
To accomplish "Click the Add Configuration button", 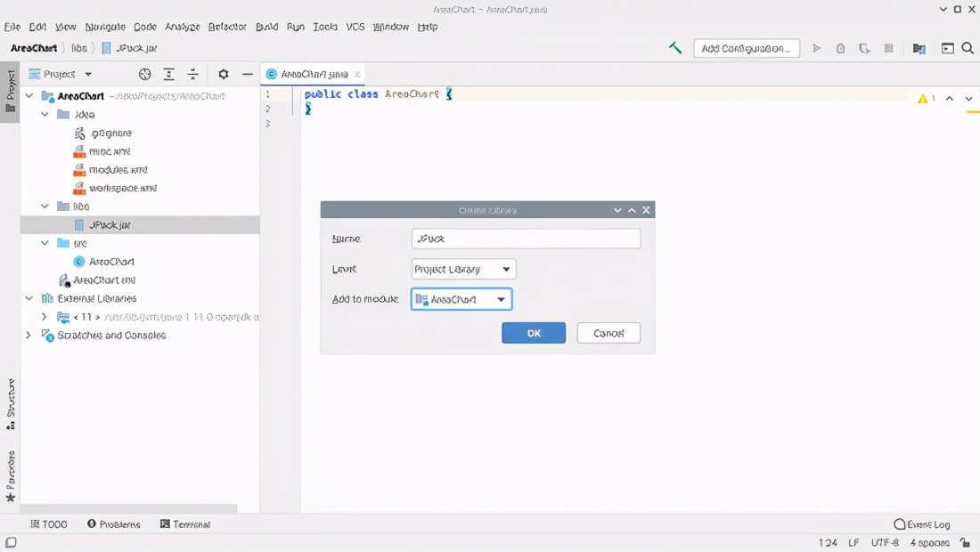I will [x=747, y=48].
